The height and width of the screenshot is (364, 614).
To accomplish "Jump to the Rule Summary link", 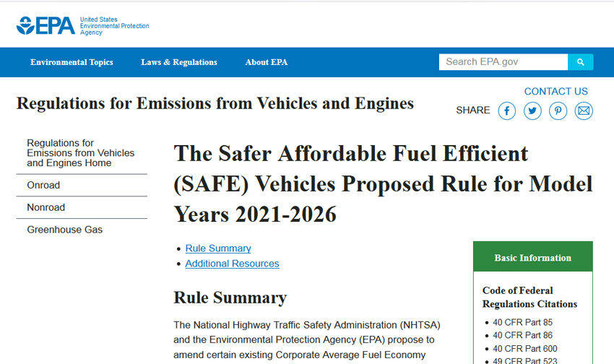I will pyautogui.click(x=218, y=248).
